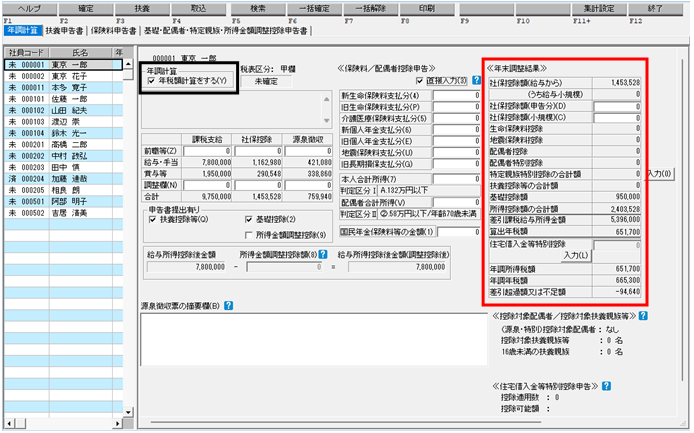Click 印刷 F8 button
The height and width of the screenshot is (433, 694).
click(x=427, y=9)
